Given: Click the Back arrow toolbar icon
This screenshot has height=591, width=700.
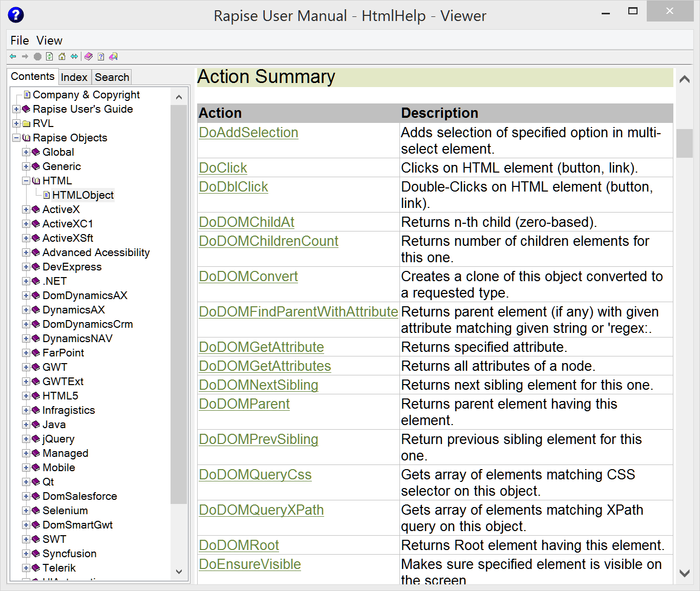Looking at the screenshot, I should 13,57.
